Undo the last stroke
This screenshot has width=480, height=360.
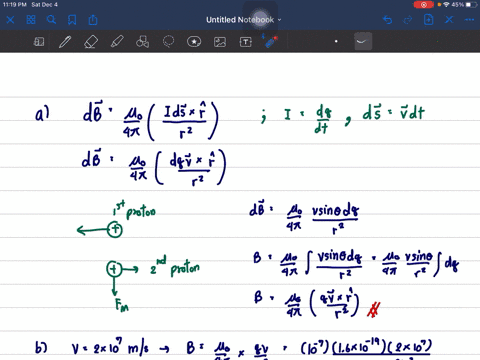[x=387, y=20]
